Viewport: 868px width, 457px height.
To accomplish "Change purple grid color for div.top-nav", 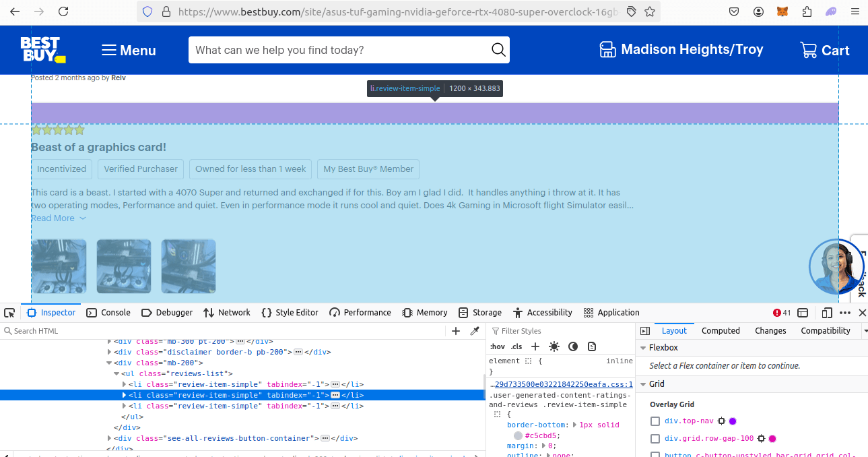I will 733,421.
